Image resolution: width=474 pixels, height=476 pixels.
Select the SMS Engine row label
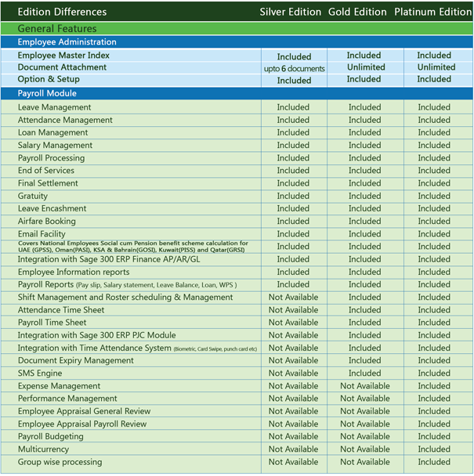[40, 373]
